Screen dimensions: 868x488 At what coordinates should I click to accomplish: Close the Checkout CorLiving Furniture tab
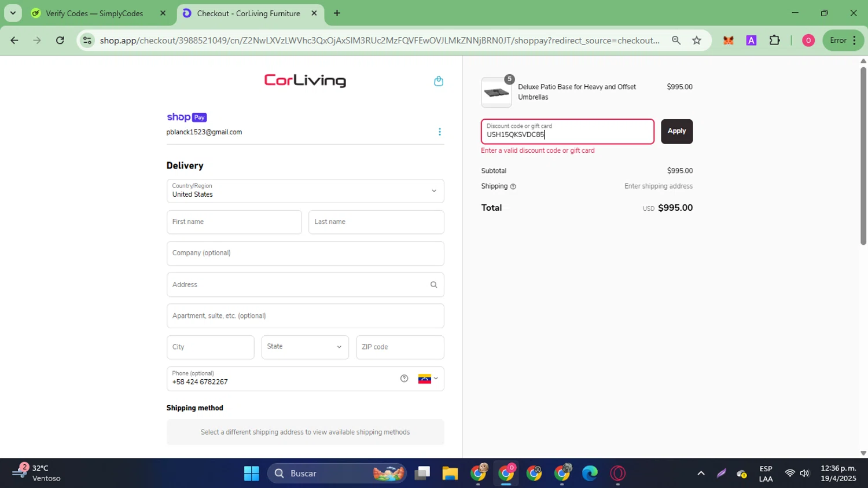point(314,13)
